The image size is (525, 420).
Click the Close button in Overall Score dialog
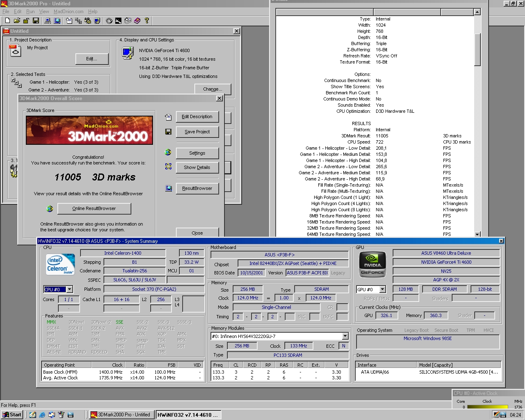pyautogui.click(x=197, y=233)
